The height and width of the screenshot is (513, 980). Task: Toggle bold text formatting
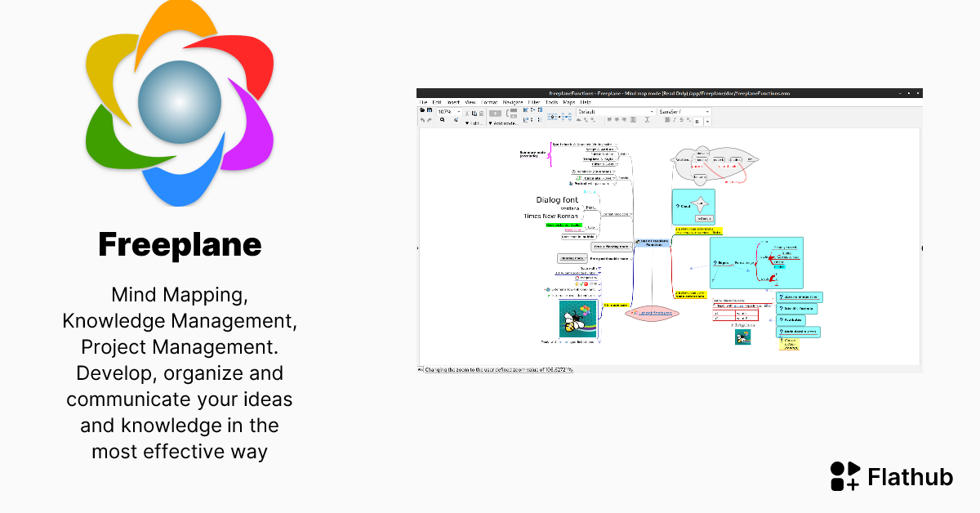point(666,120)
